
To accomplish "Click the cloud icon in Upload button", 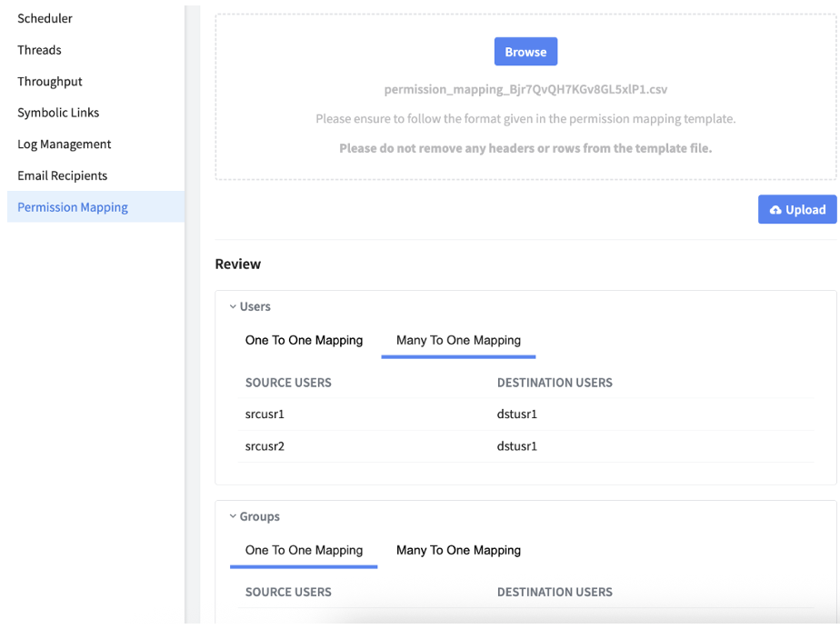I will click(775, 210).
